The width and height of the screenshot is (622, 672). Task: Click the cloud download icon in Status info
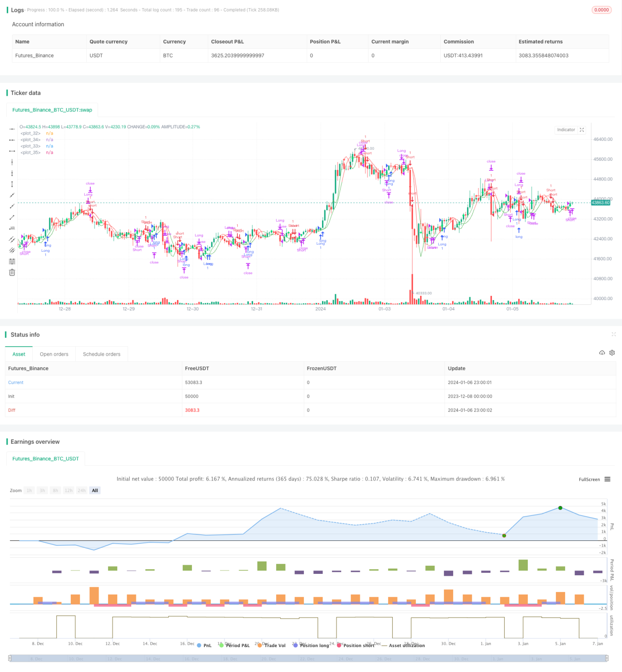coord(602,353)
